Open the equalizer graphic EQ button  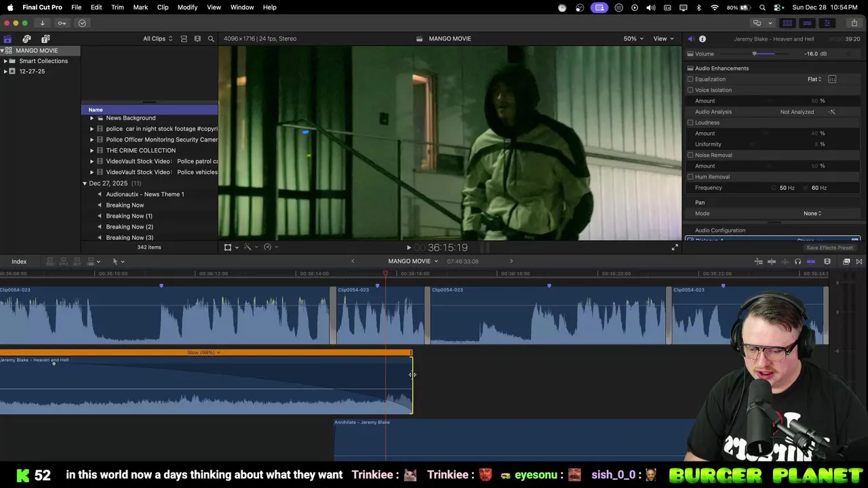coord(832,79)
